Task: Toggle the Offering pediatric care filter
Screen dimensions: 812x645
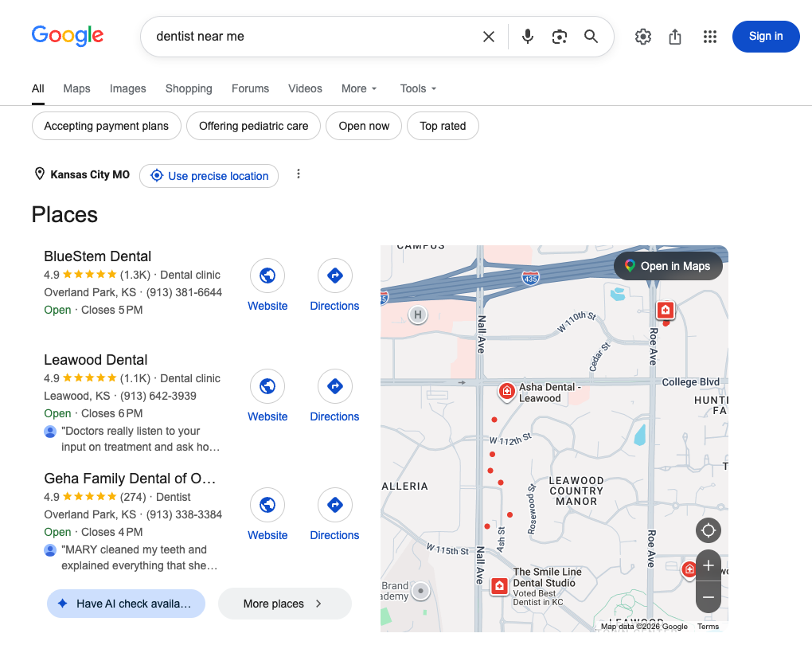Action: (253, 126)
